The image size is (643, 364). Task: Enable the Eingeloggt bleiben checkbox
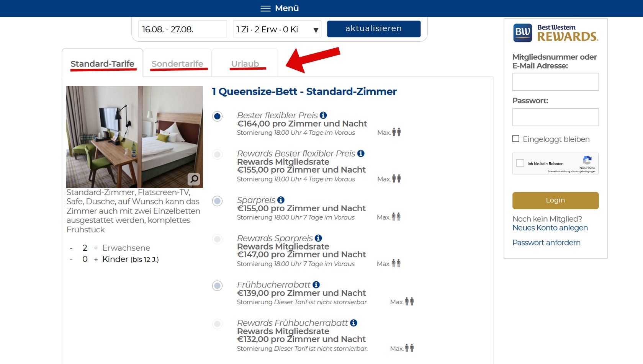516,139
